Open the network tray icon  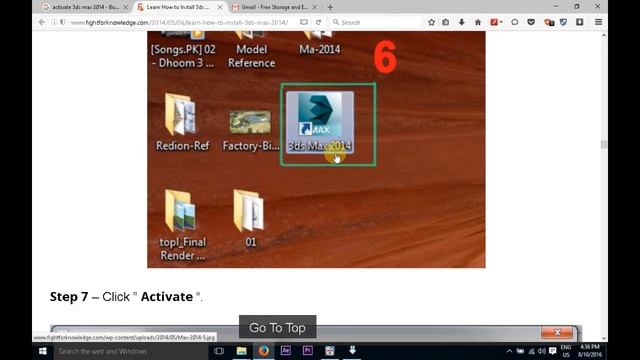(531, 351)
